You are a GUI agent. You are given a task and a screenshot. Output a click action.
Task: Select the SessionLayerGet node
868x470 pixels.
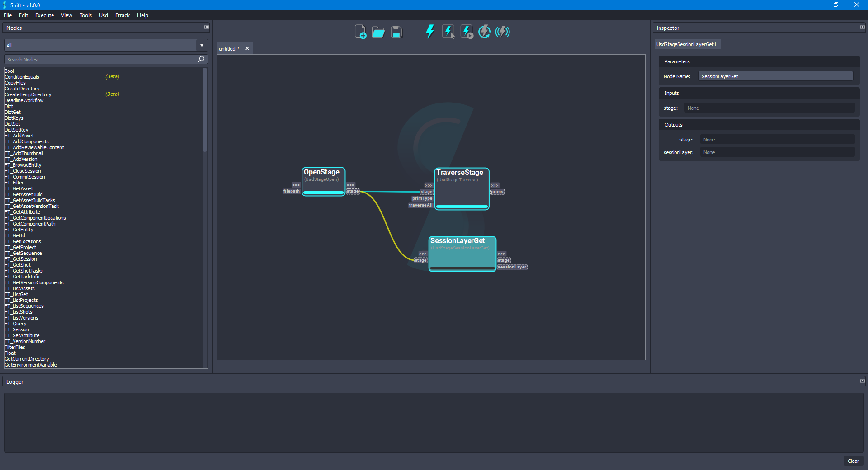(x=462, y=253)
